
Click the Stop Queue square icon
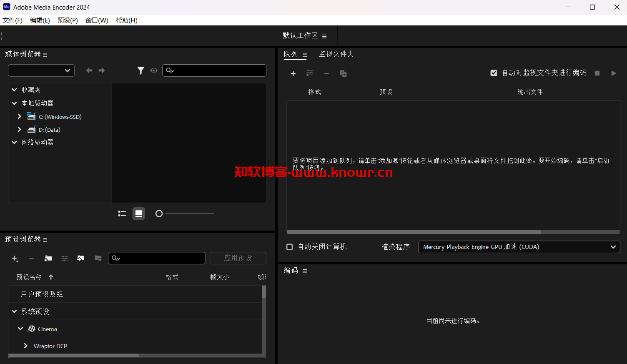[597, 73]
